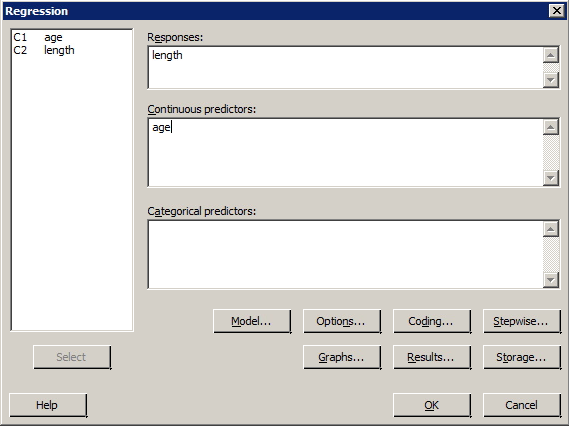The height and width of the screenshot is (426, 569).
Task: Click Continuous predictors scroll down arrow
Action: [x=550, y=178]
